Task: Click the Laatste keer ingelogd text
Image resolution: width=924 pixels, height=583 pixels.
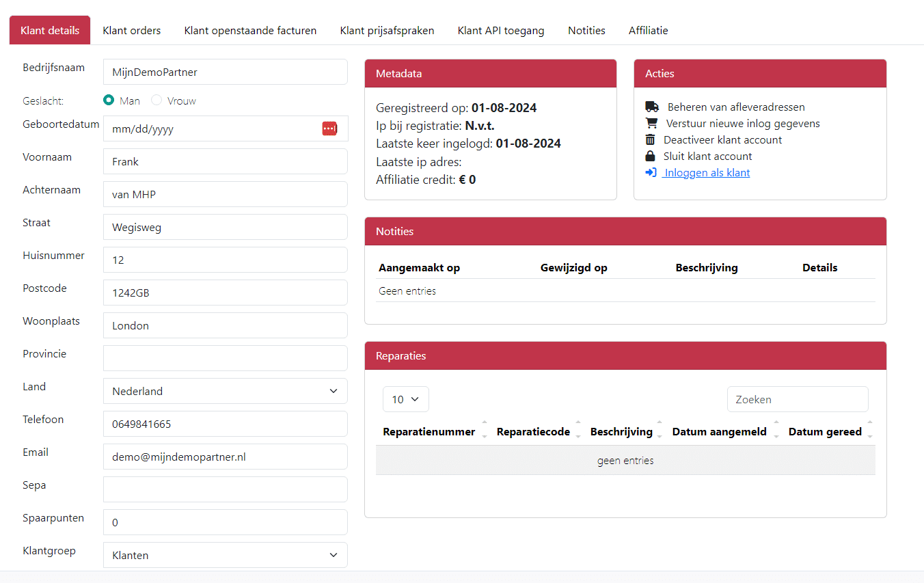Action: point(469,144)
